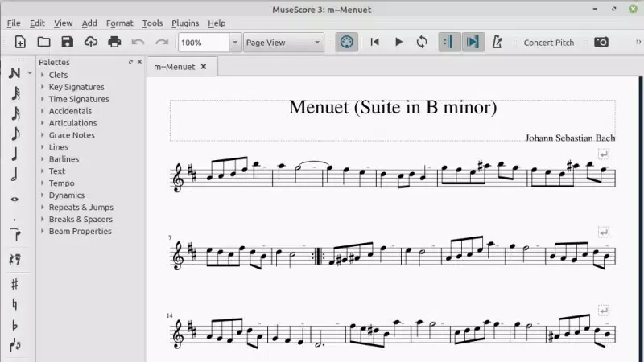Image resolution: width=644 pixels, height=362 pixels.
Task: Open the Format menu
Action: [119, 23]
